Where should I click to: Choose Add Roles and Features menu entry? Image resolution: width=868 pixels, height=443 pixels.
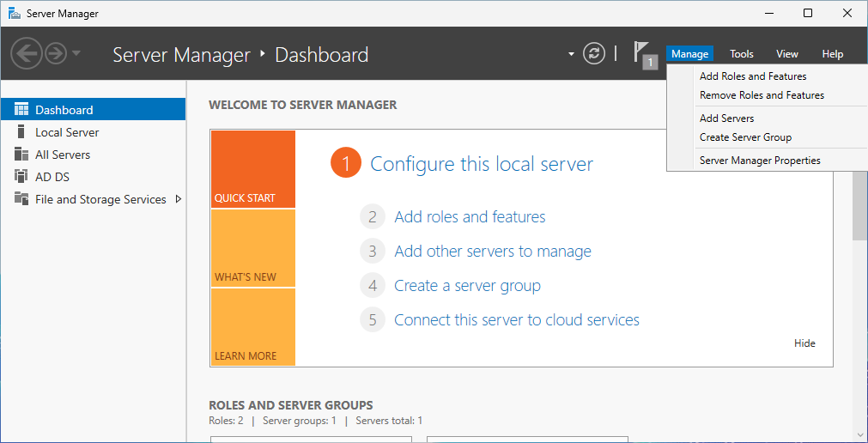pos(753,76)
